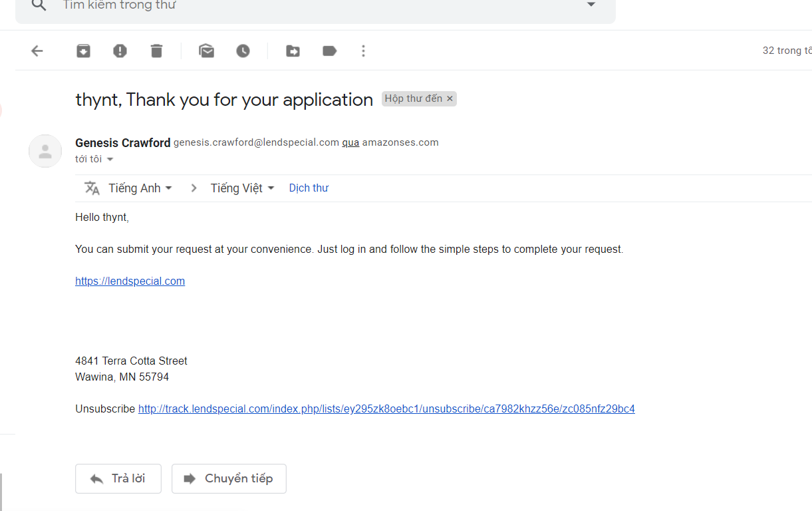Delete this email with trash icon
Image resolution: width=812 pixels, height=511 pixels.
[x=156, y=51]
